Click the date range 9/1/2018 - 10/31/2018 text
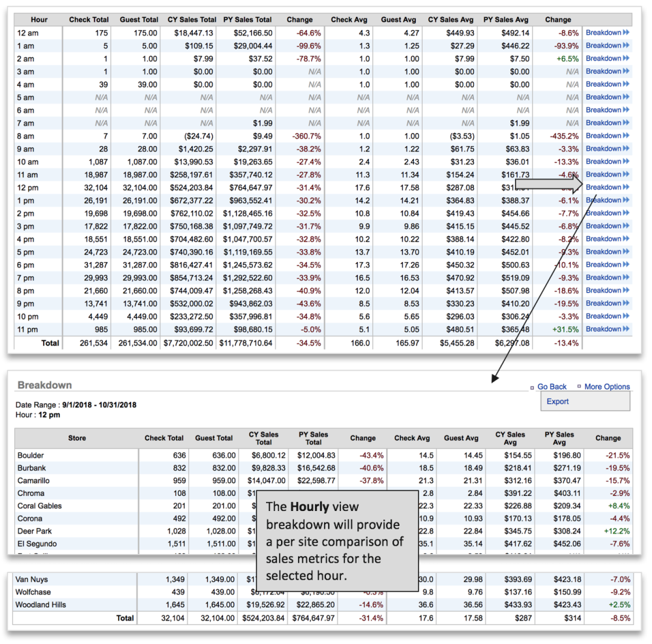The width and height of the screenshot is (652, 644). click(99, 405)
